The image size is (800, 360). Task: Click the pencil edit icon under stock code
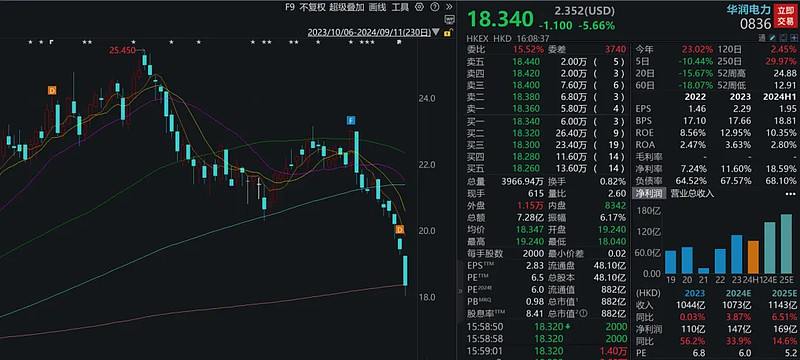[773, 37]
